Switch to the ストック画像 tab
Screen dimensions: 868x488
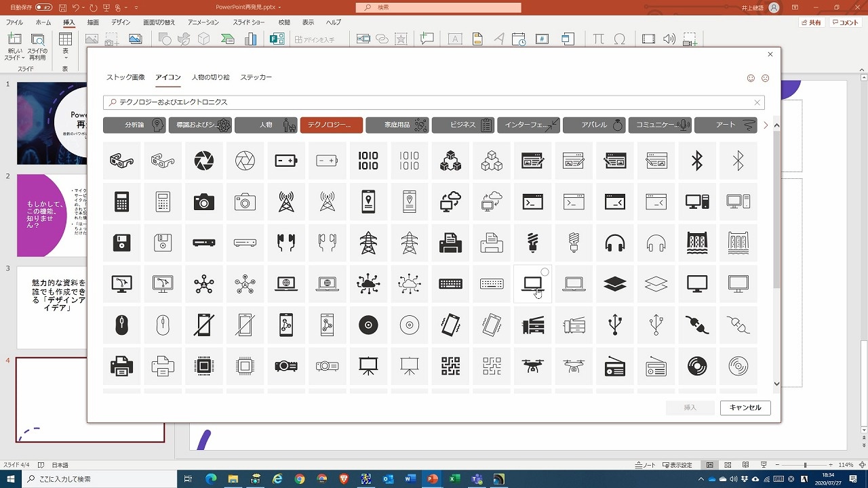click(x=125, y=77)
